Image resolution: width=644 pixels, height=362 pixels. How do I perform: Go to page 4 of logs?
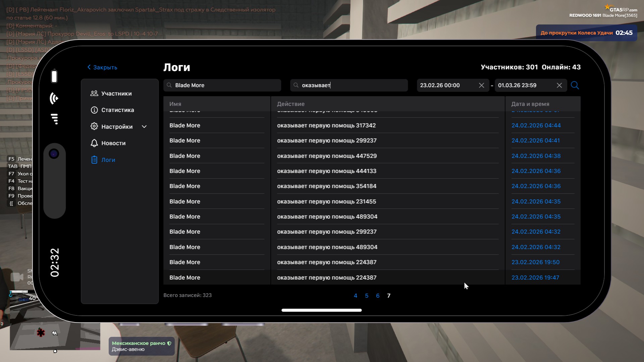[x=356, y=296]
